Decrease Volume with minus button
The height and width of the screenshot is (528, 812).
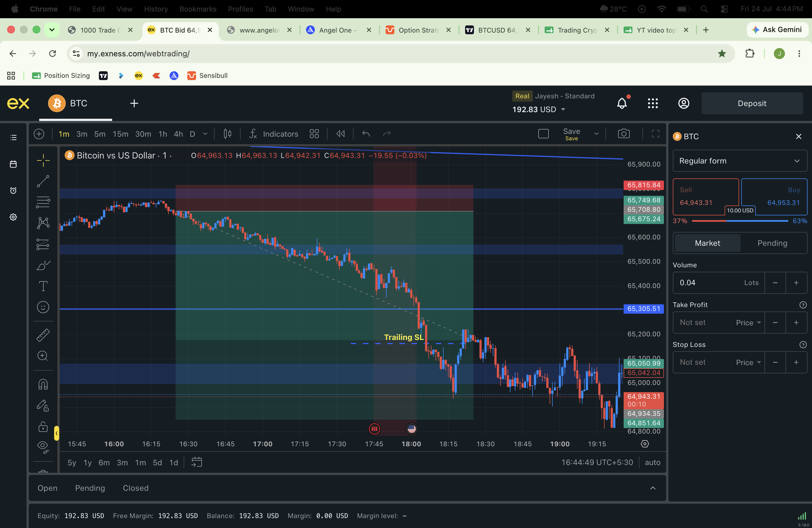pos(775,283)
